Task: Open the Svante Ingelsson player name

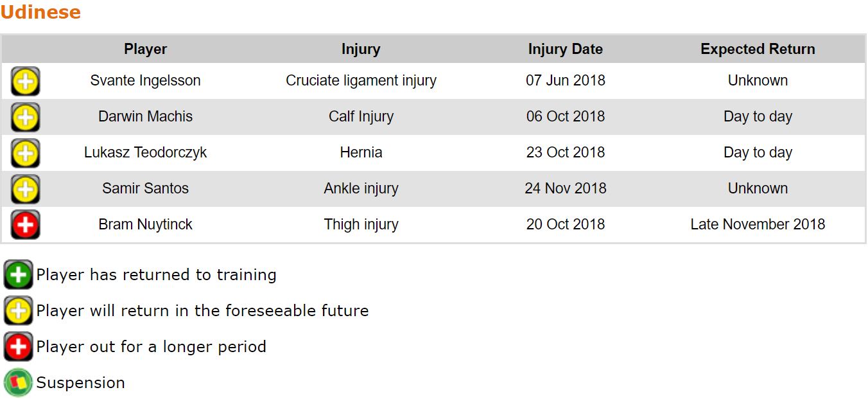Action: coord(145,81)
